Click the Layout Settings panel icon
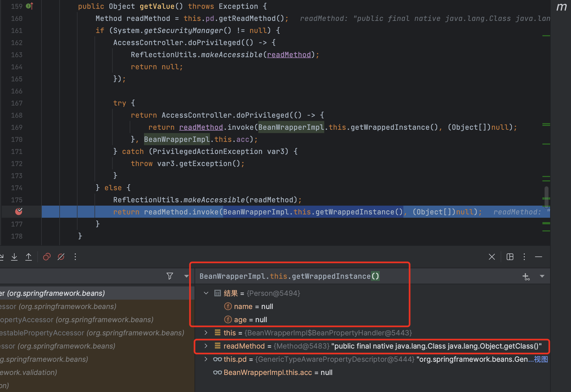 [x=510, y=257]
